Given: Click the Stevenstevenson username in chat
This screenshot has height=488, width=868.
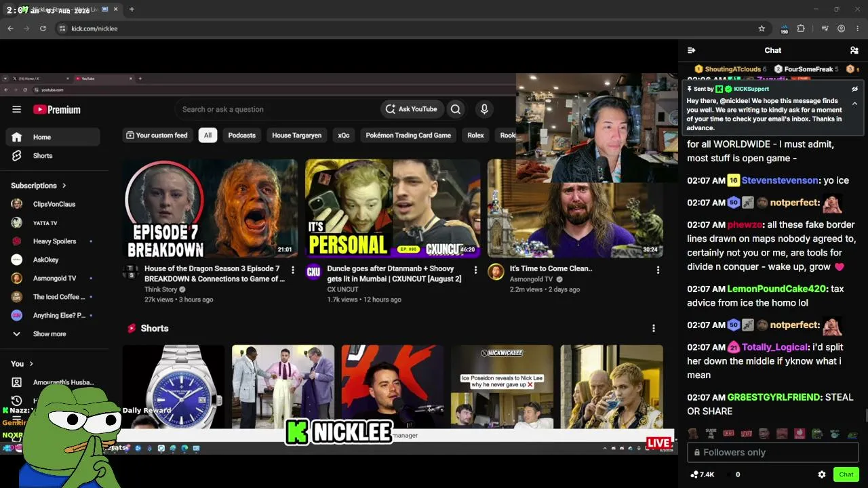Looking at the screenshot, I should 780,181.
